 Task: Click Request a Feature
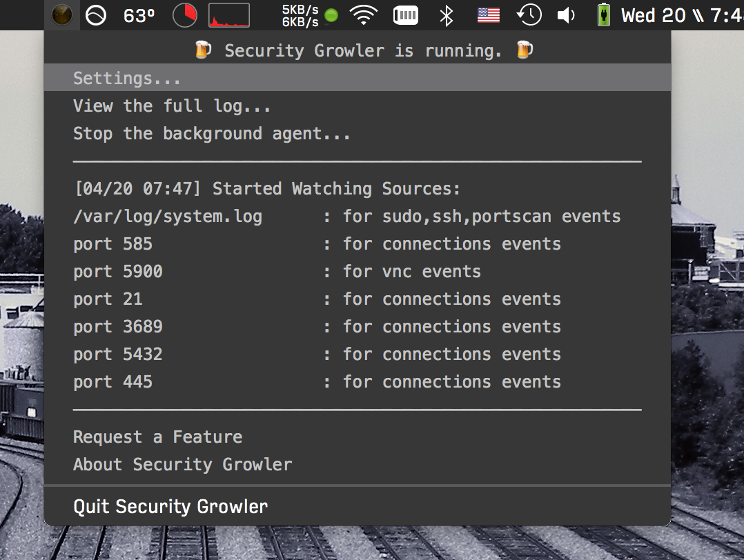(157, 437)
